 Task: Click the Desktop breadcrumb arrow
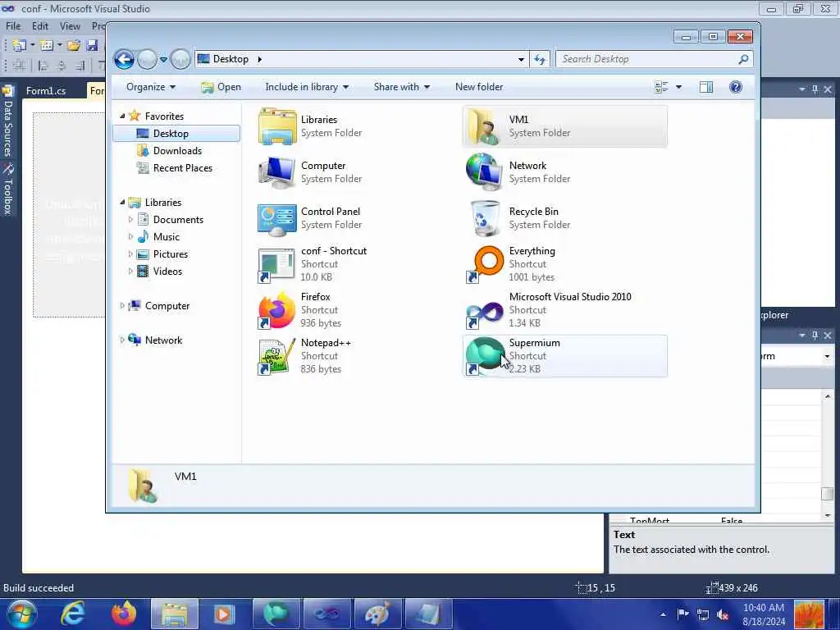[259, 59]
